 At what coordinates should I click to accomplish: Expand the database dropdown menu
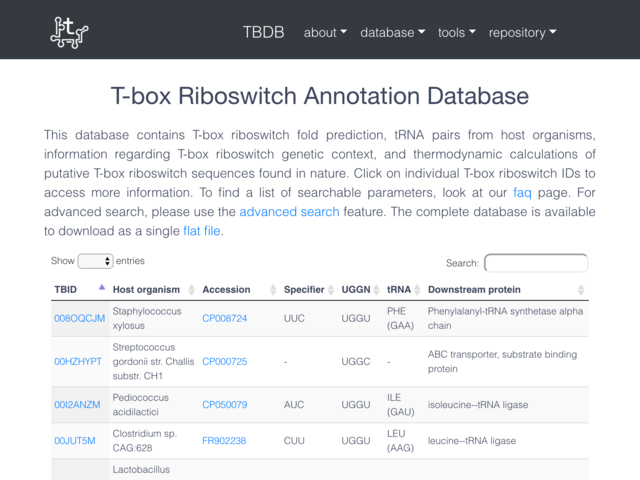coord(393,33)
